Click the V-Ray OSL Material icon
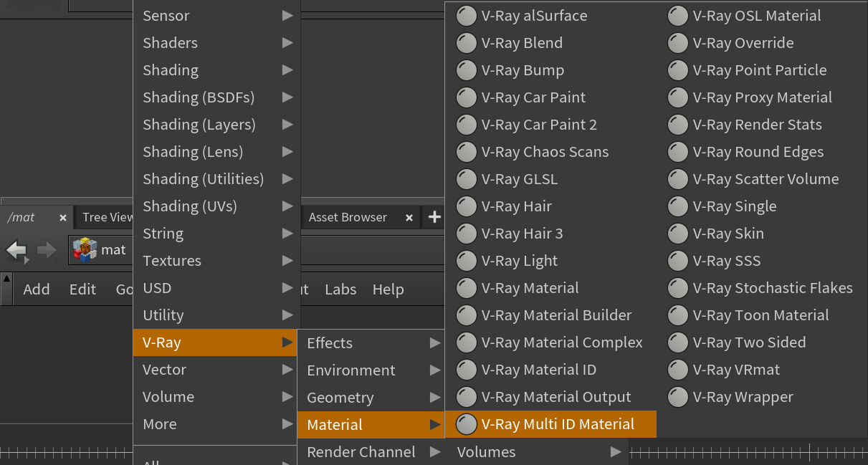This screenshot has height=465, width=868. [x=678, y=16]
